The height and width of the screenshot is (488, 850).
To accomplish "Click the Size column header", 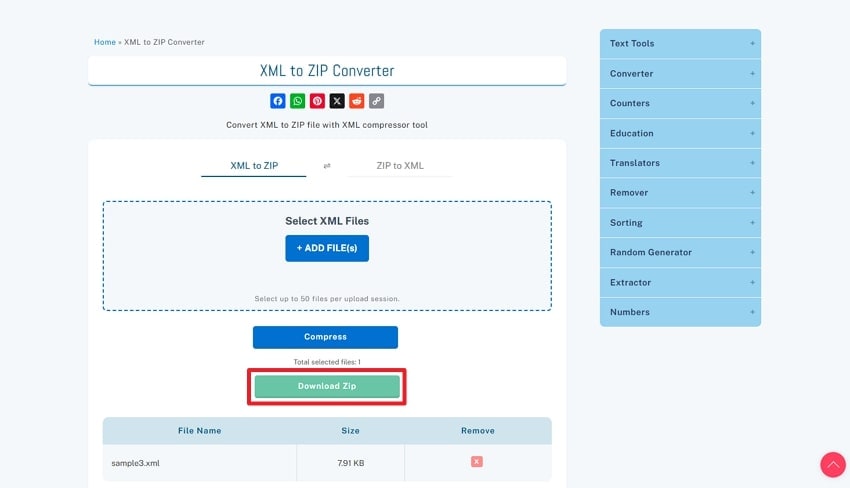I will (x=351, y=431).
